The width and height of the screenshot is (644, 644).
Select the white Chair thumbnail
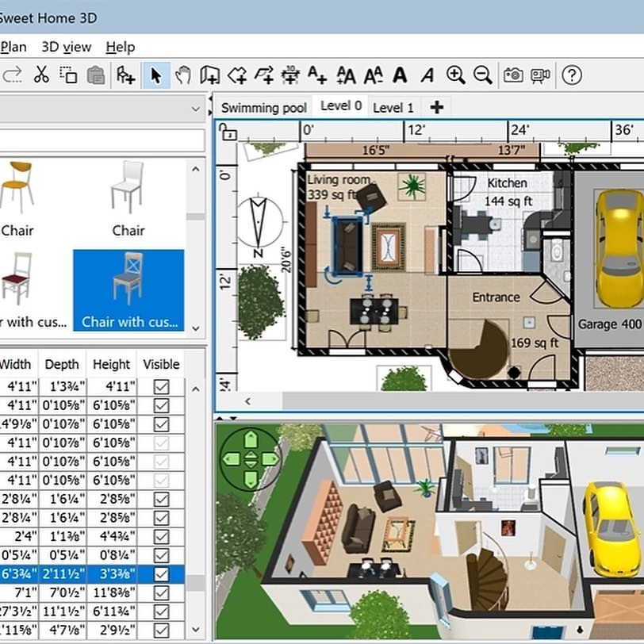tap(128, 187)
